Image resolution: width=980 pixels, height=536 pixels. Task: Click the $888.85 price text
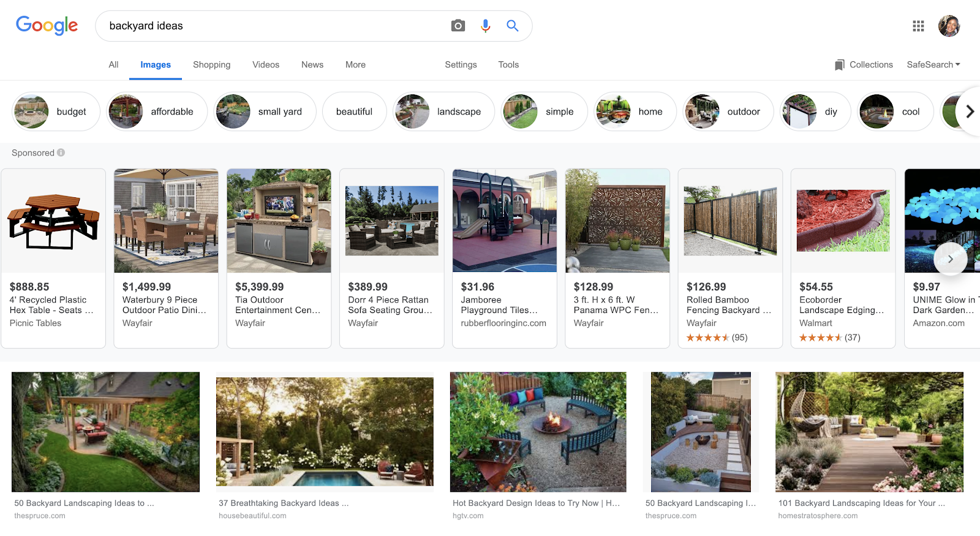29,287
